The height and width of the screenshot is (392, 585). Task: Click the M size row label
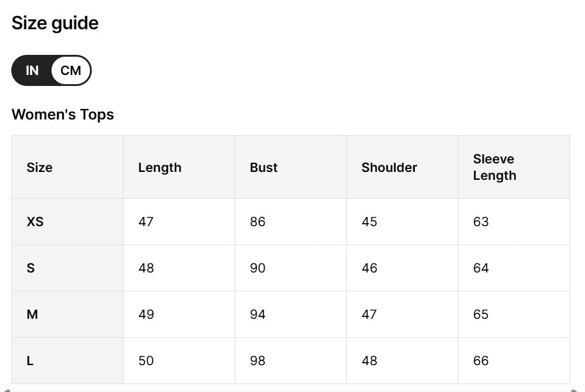[32, 315]
